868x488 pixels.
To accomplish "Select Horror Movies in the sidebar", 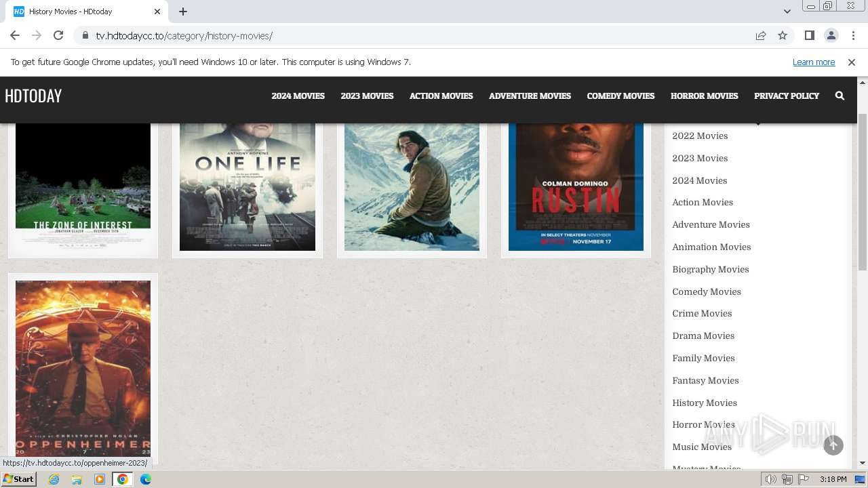I will point(703,424).
